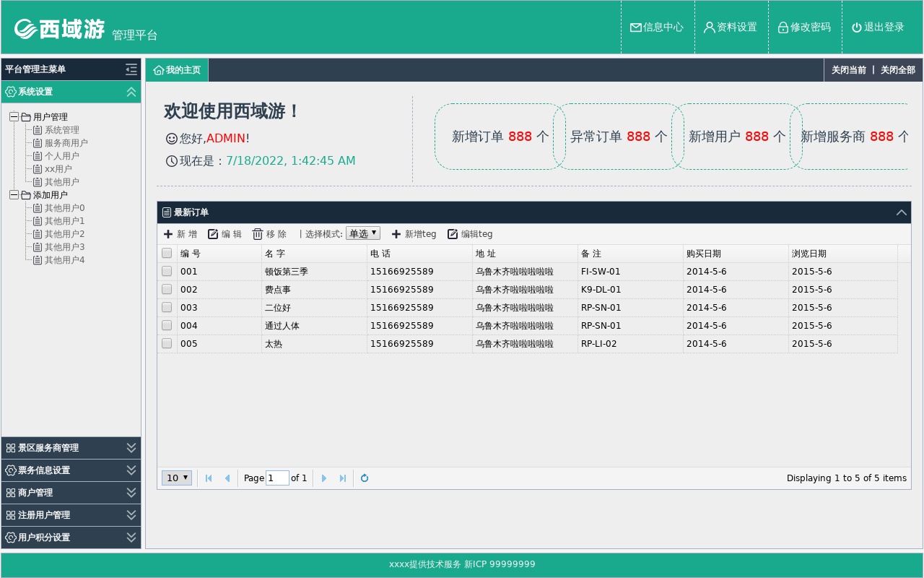Open the page size 10 dropdown
The height and width of the screenshot is (578, 924).
[177, 478]
